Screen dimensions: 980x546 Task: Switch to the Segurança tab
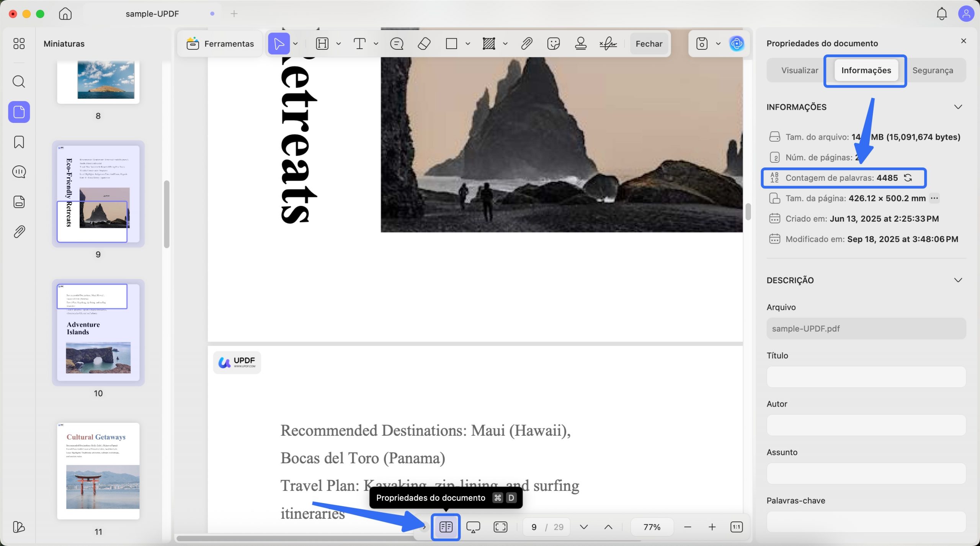coord(934,70)
